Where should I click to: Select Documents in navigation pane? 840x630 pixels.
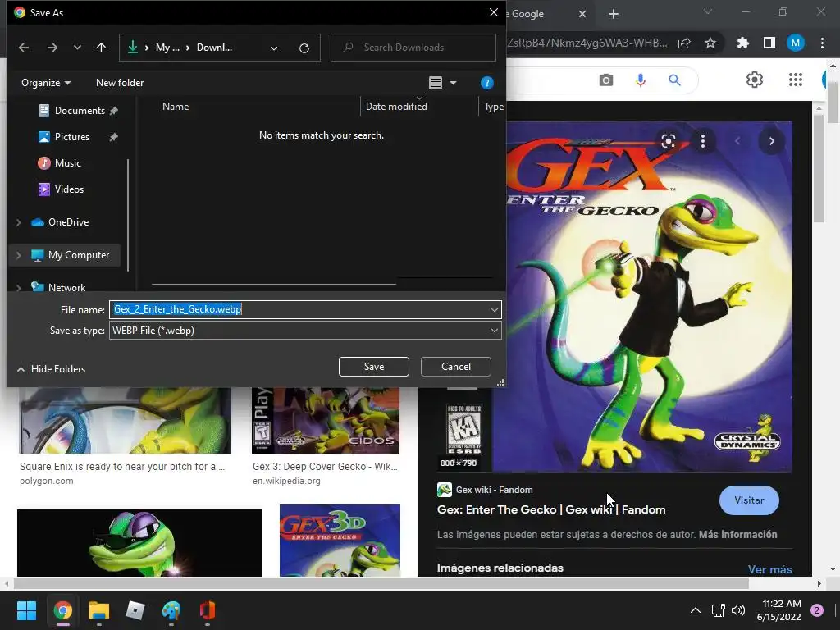[x=78, y=111]
